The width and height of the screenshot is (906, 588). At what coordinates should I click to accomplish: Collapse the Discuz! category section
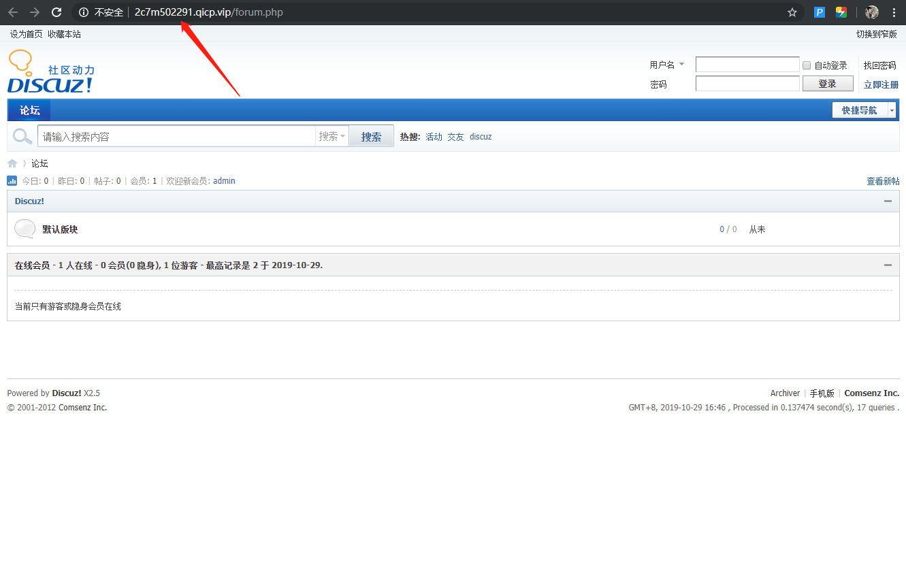[x=888, y=201]
